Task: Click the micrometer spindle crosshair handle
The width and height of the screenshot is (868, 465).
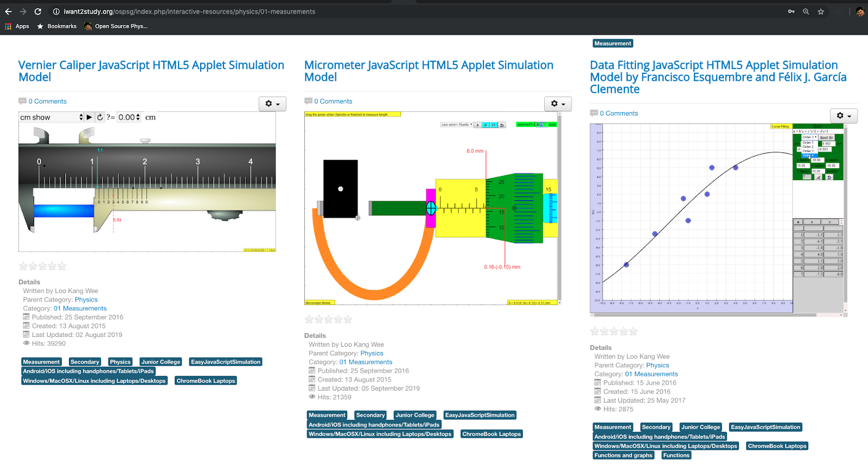Action: 431,208
